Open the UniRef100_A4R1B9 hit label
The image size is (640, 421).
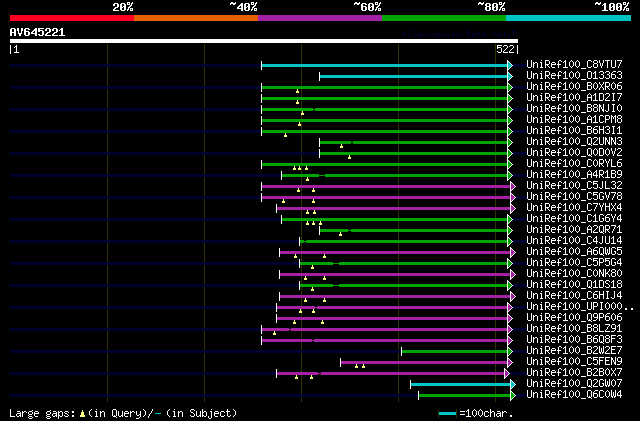pyautogui.click(x=574, y=174)
